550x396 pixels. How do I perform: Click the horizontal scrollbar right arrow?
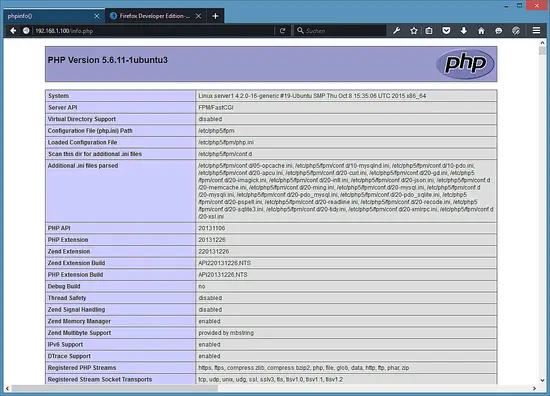pyautogui.click(x=534, y=388)
